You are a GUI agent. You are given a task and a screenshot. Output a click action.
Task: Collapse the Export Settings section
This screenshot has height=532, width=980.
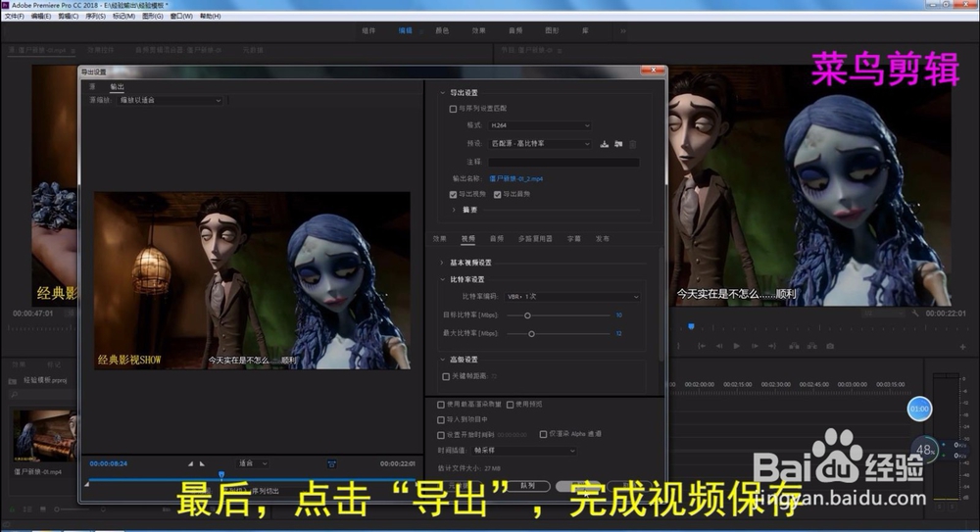tap(443, 92)
